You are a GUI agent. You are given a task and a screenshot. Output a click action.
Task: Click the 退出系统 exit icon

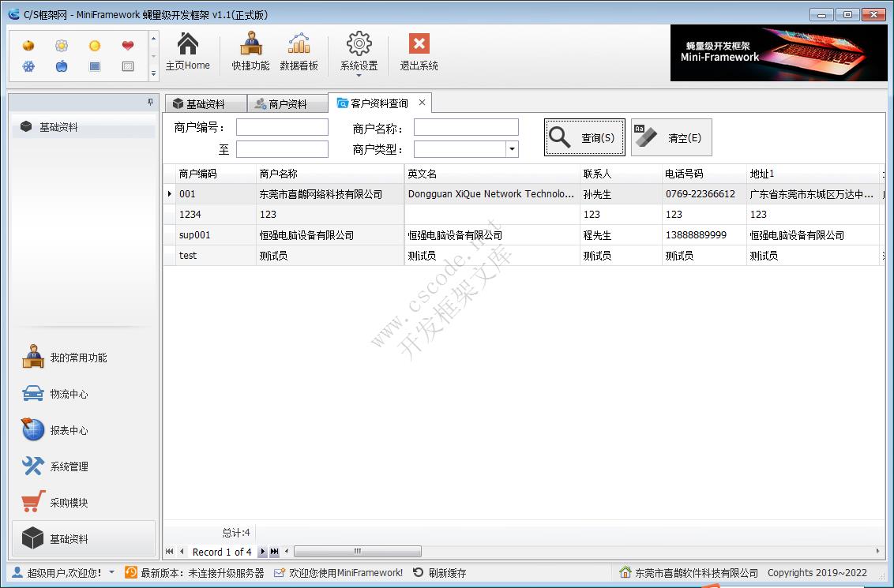[x=418, y=51]
